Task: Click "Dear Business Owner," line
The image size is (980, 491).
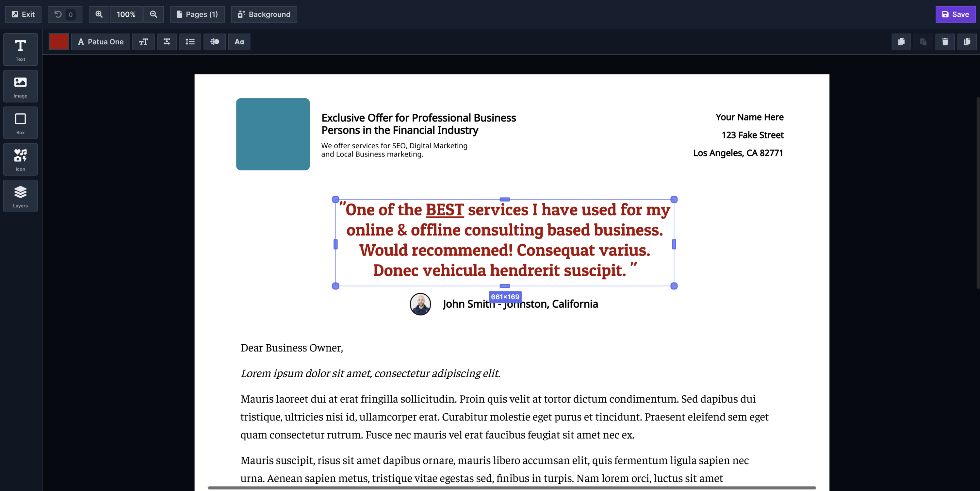Action: pos(292,348)
